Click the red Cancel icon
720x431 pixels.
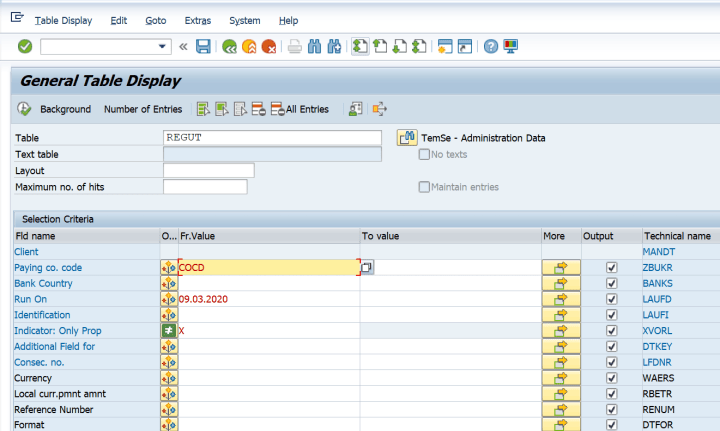pyautogui.click(x=269, y=46)
